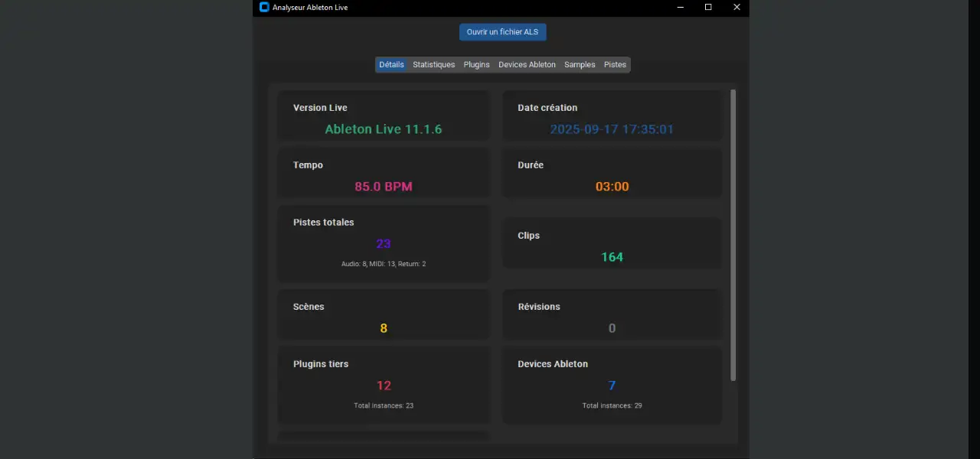Click the Devices Ableton count 7
Image resolution: width=980 pixels, height=459 pixels.
[612, 386]
